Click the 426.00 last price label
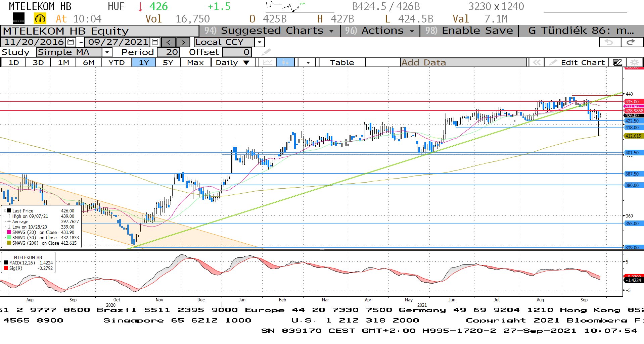Viewport: 644px width, 344px height. (x=633, y=115)
